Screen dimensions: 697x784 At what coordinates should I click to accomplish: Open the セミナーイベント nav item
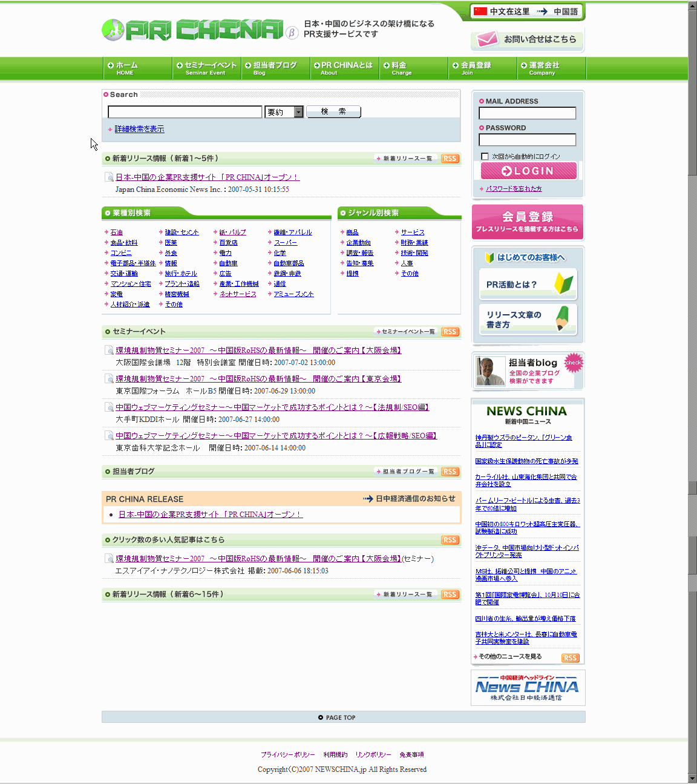[207, 68]
